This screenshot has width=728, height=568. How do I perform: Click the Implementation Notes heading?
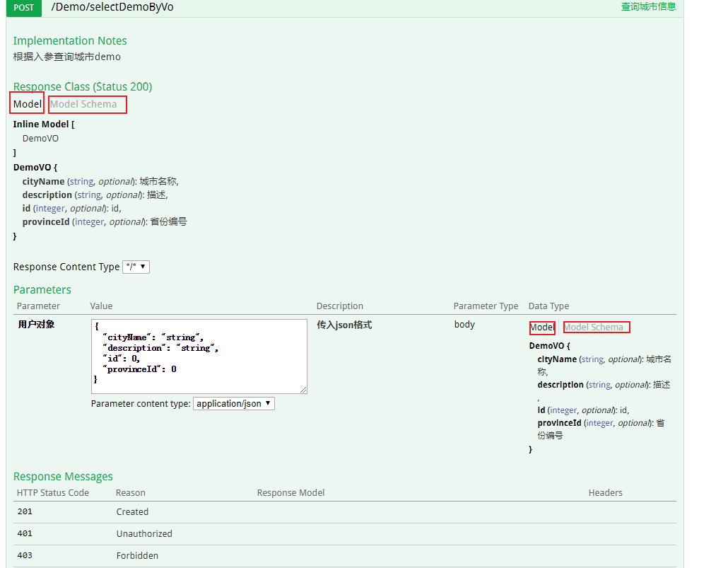[70, 40]
